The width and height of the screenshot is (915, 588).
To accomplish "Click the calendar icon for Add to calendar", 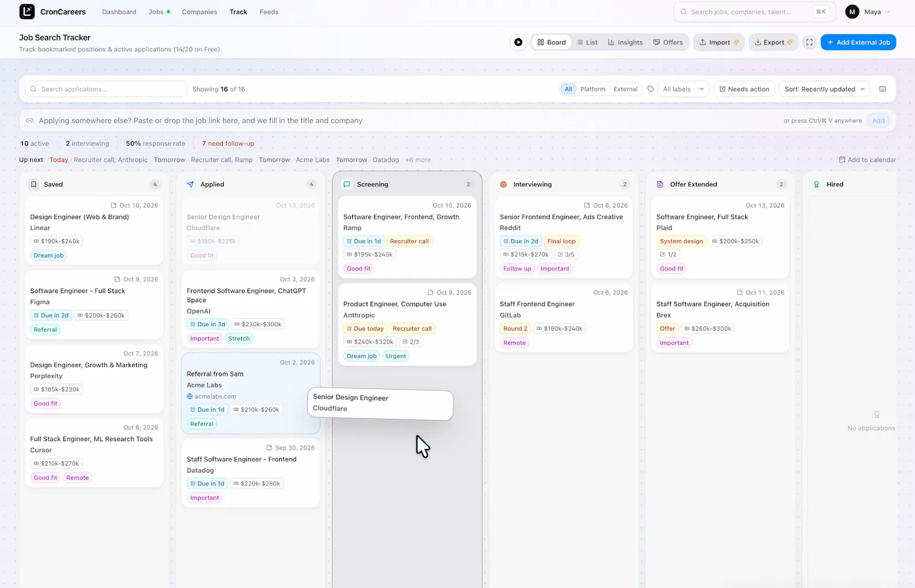I will (x=842, y=160).
